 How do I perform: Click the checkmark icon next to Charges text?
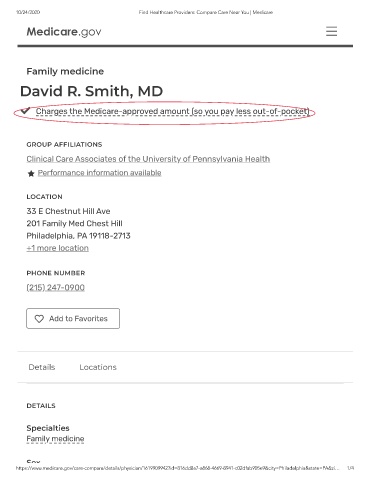click(x=25, y=111)
